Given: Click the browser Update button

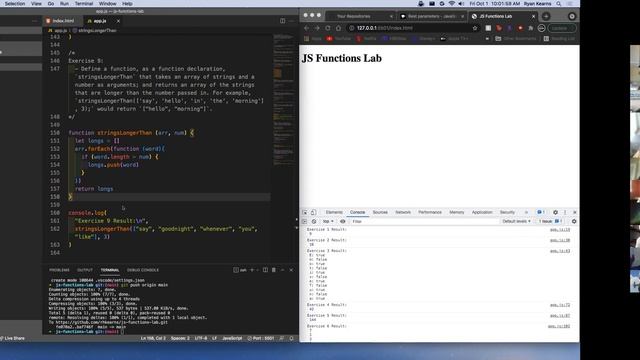Looking at the screenshot, I should point(562,28).
